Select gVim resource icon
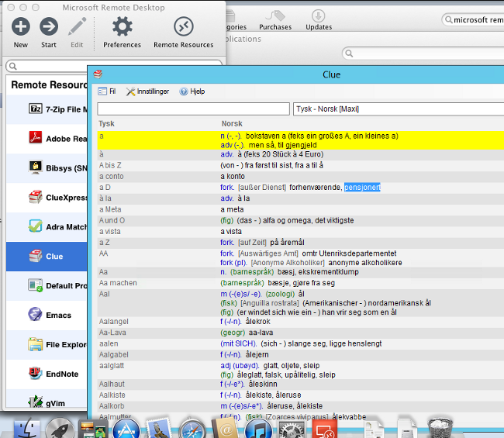 tap(36, 402)
